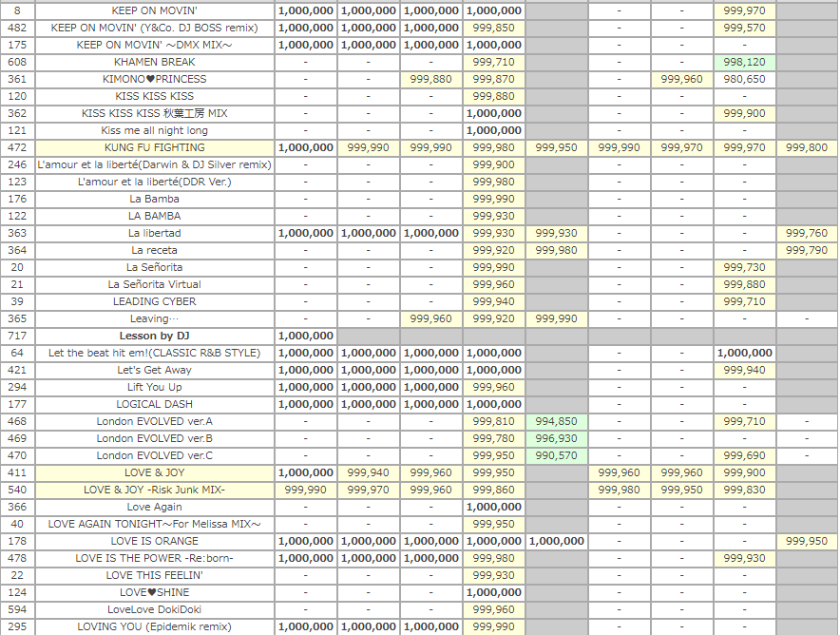The image size is (840, 635).
Task: Select the 999,790 score in the La receta row
Action: 807,250
